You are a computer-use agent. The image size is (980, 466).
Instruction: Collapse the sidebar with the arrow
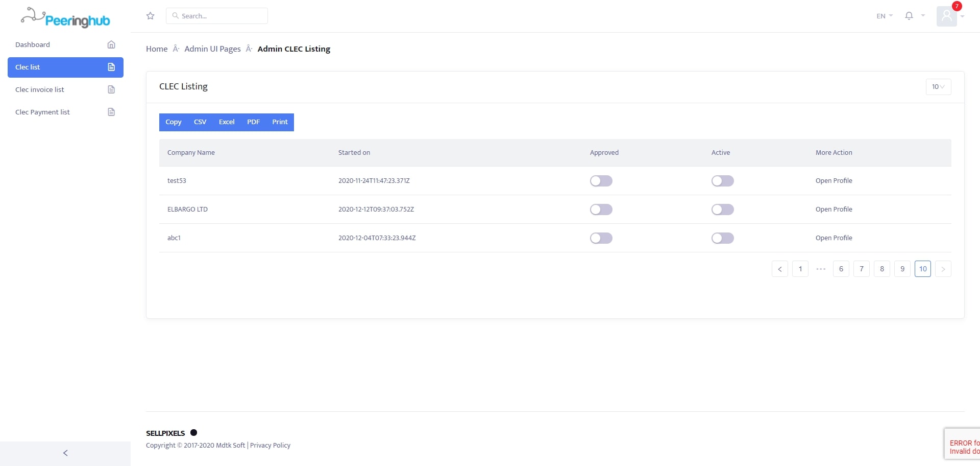pyautogui.click(x=65, y=453)
